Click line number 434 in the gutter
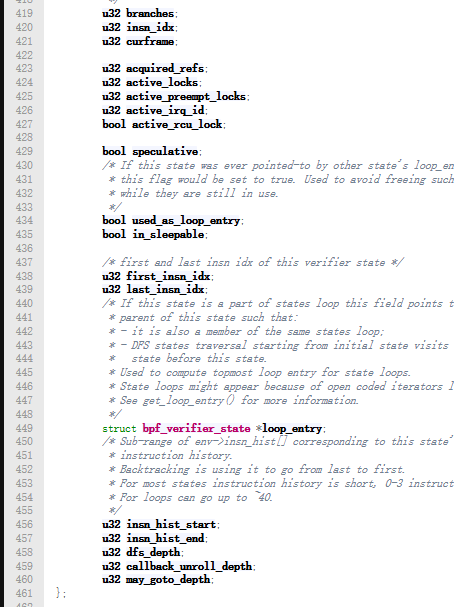The height and width of the screenshot is (607, 454). tap(24, 221)
